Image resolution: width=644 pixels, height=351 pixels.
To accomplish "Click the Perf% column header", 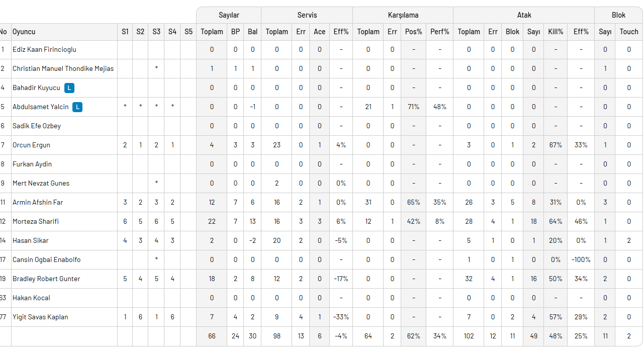I will [x=439, y=32].
